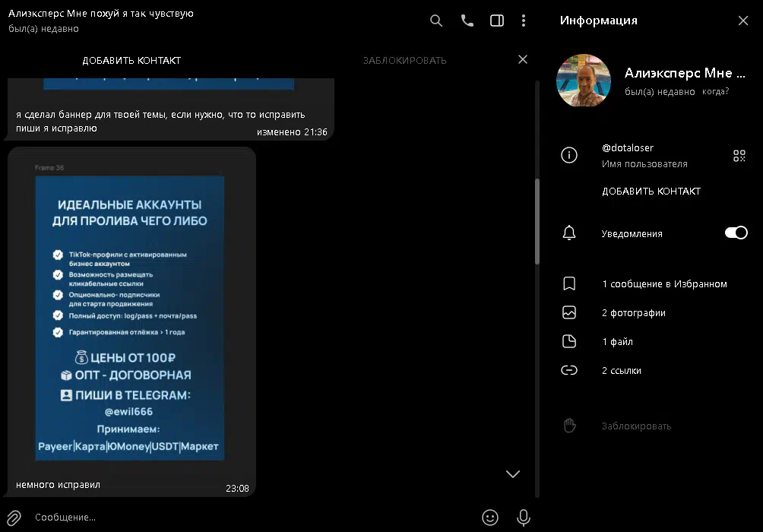
Task: Close the Информация panel
Action: 743,21
